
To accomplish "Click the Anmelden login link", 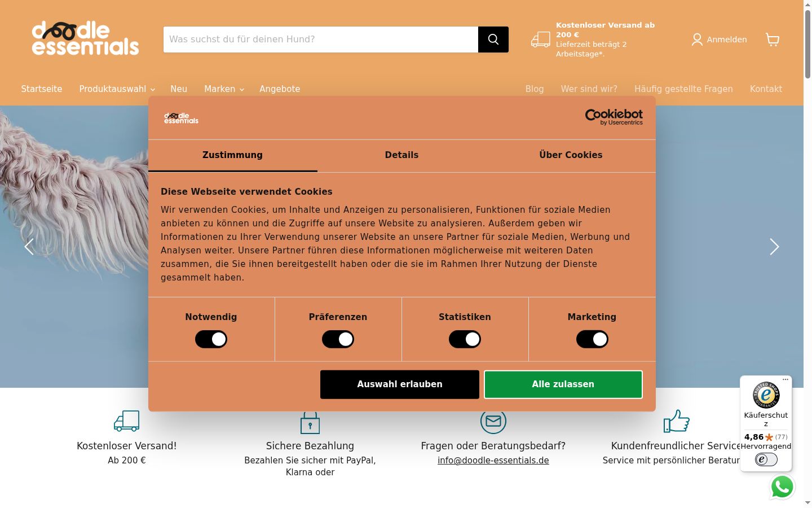I will click(727, 40).
